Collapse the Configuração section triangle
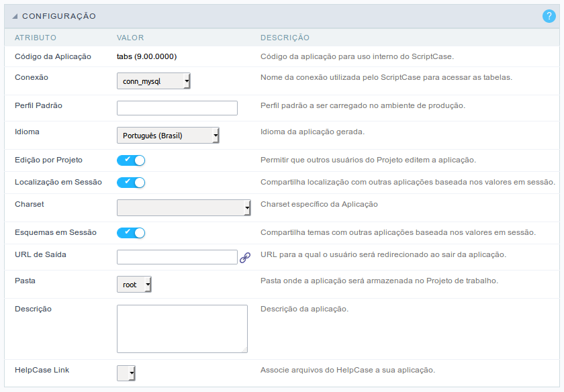The width and height of the screenshot is (564, 392). [x=15, y=16]
